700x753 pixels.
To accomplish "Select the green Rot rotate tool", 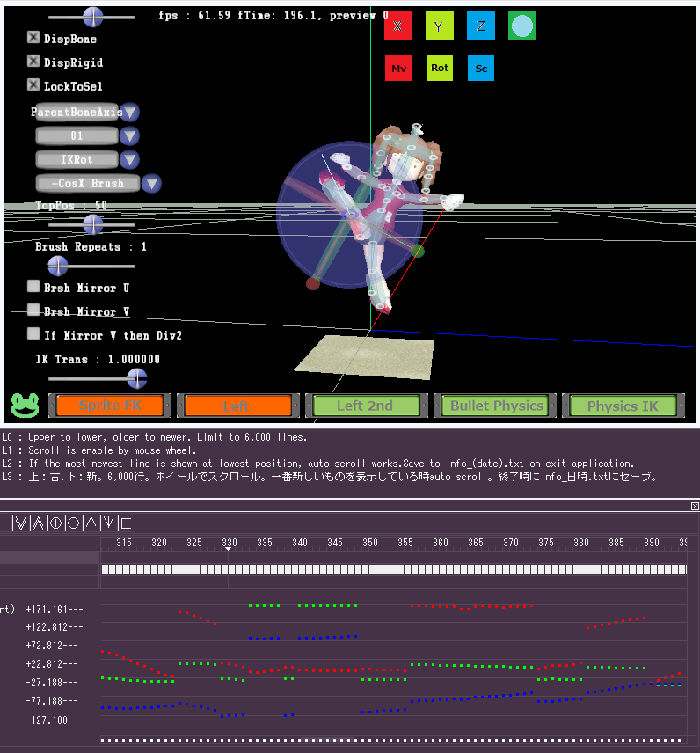I will click(440, 68).
